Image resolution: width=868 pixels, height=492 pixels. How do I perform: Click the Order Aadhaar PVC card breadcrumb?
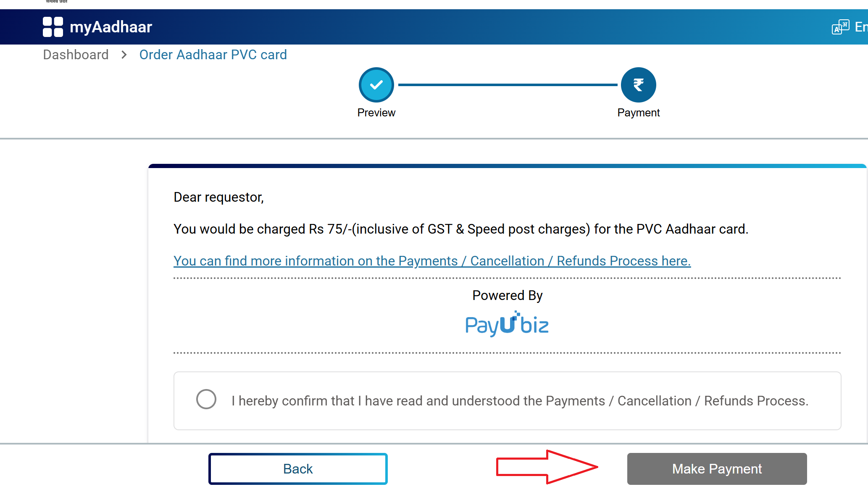click(x=213, y=55)
